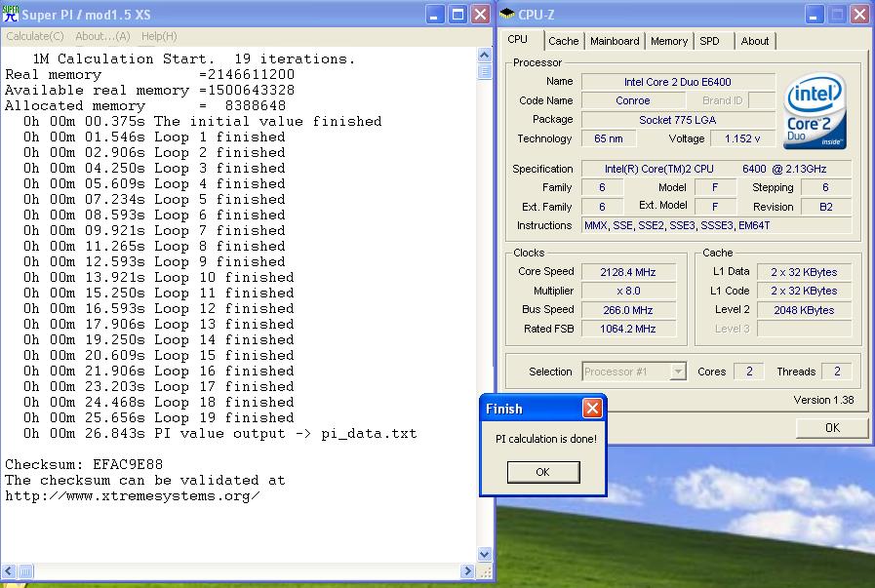
Task: Click the 'PI value output -> pi_data.txt' line
Action: (219, 434)
